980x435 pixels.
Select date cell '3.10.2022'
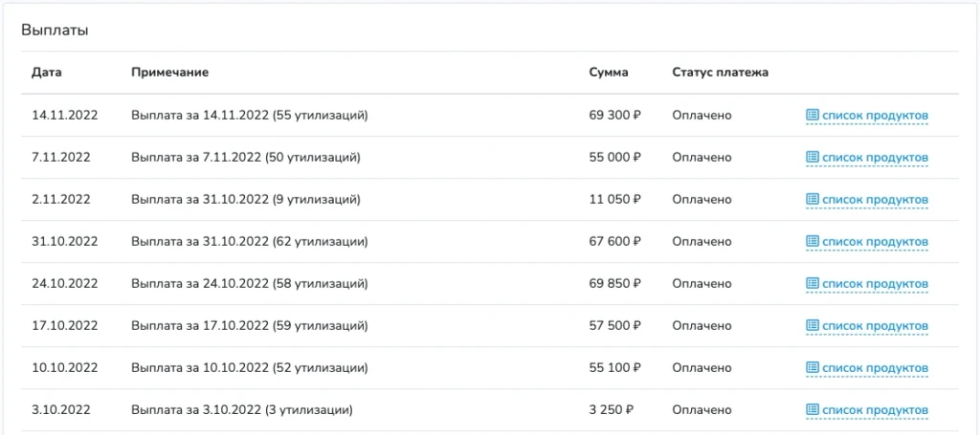coord(61,411)
